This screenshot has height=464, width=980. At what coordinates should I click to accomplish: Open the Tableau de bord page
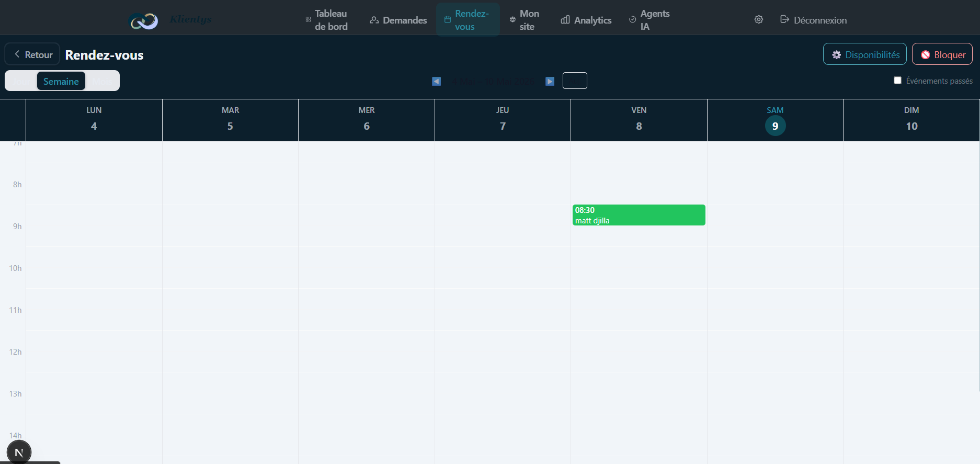coord(326,20)
